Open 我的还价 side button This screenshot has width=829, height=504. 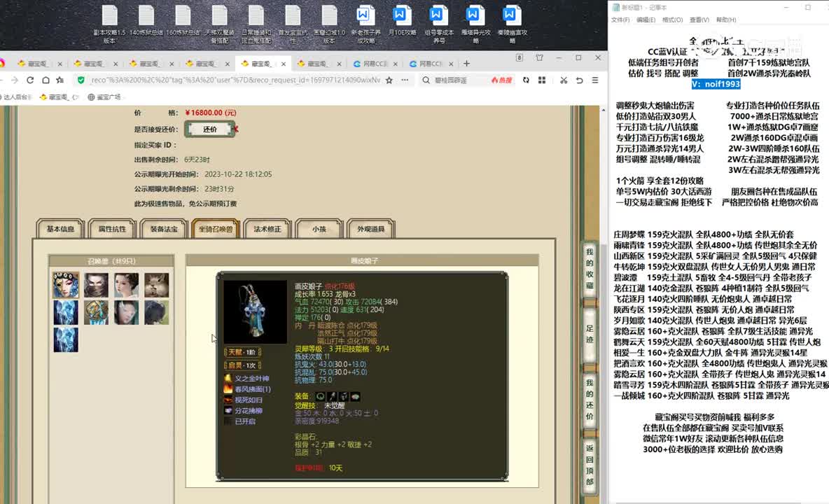click(x=590, y=400)
